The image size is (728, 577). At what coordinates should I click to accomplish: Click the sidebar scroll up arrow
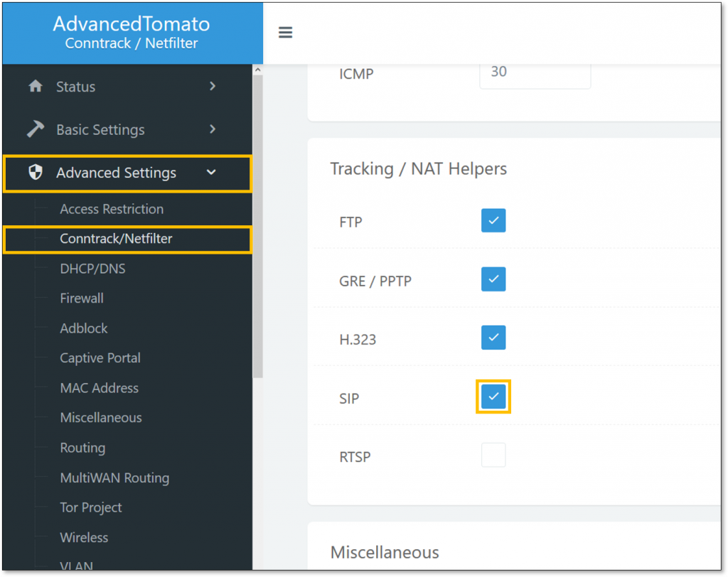[x=257, y=70]
